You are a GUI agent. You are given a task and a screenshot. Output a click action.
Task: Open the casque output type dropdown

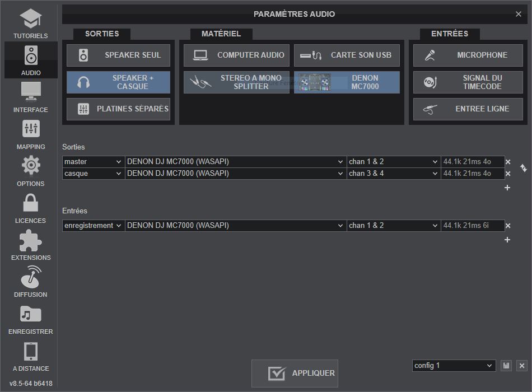point(94,174)
